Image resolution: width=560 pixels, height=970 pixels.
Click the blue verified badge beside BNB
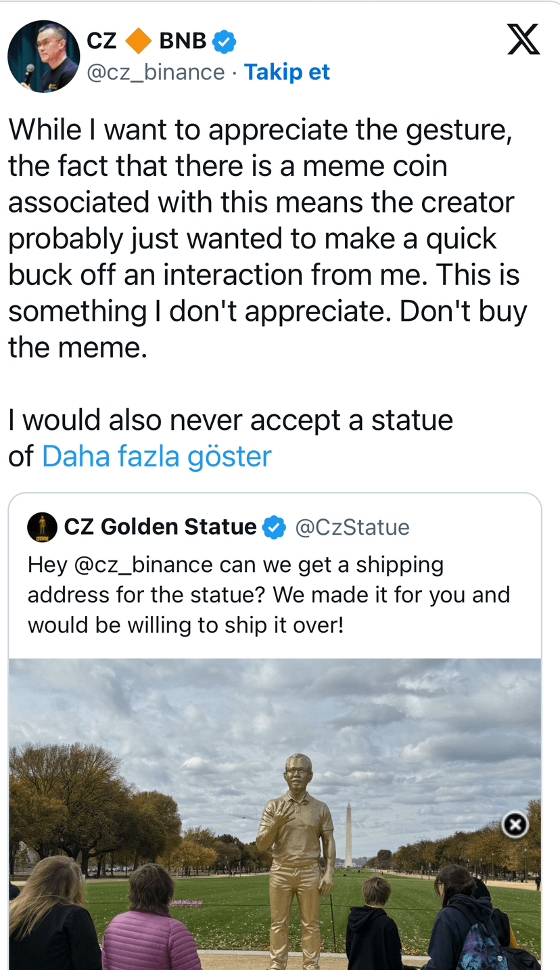coord(224,41)
